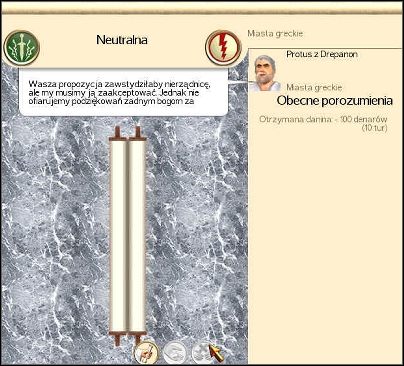This screenshot has height=366, width=404.
Task: Click the diplomat's speech bubble message
Action: pos(123,92)
